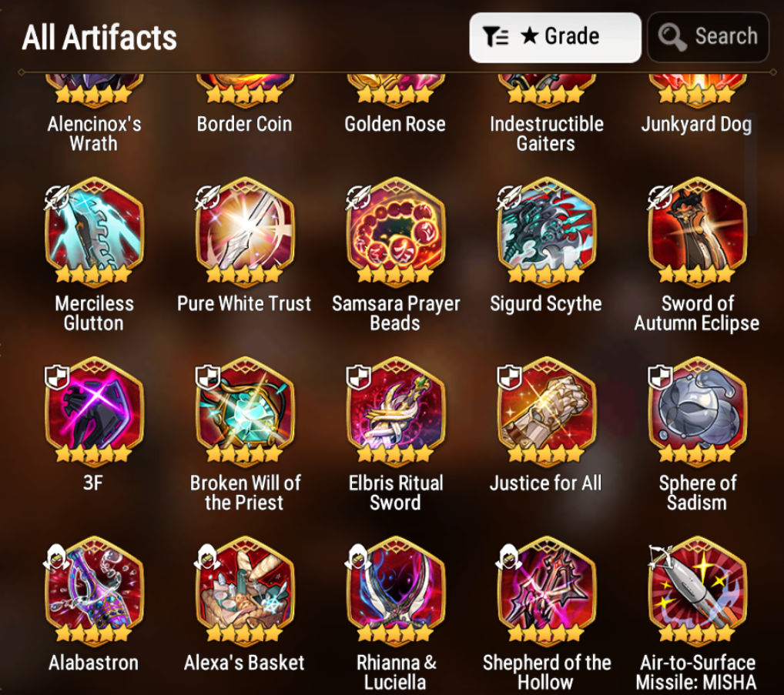The image size is (784, 695).
Task: Select the Pure White Trust artifact
Action: coord(244,232)
